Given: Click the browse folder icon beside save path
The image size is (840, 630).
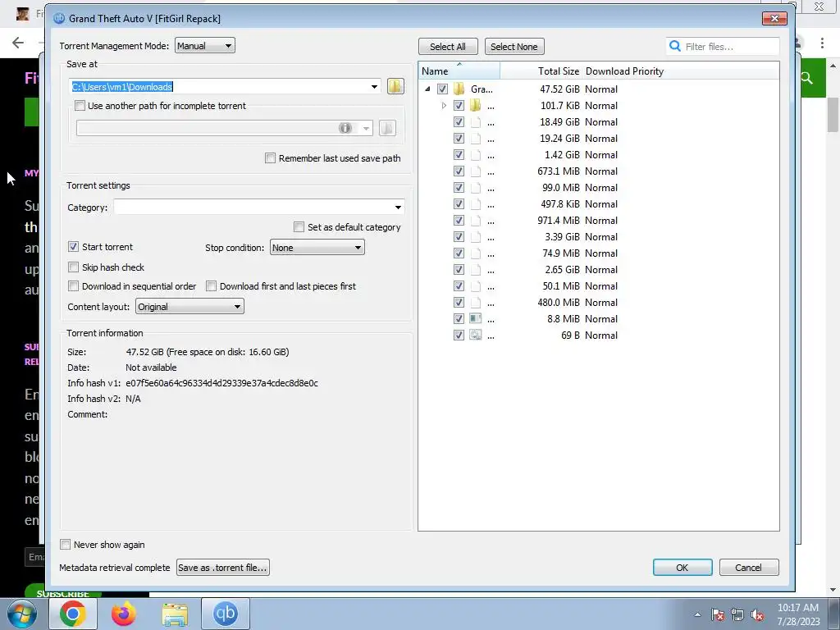Looking at the screenshot, I should [395, 86].
